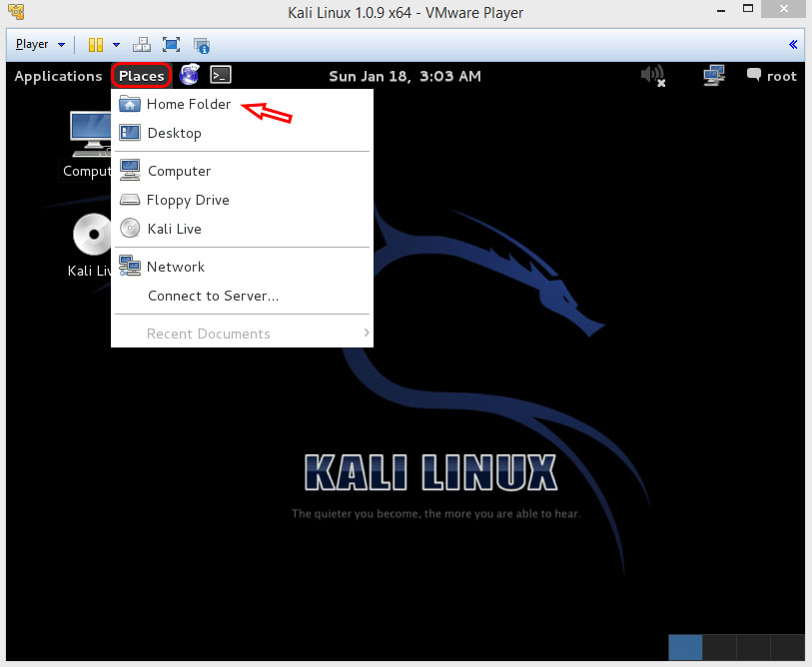Image resolution: width=812 pixels, height=667 pixels.
Task: Click the VMware Player title bar icon
Action: click(x=16, y=11)
